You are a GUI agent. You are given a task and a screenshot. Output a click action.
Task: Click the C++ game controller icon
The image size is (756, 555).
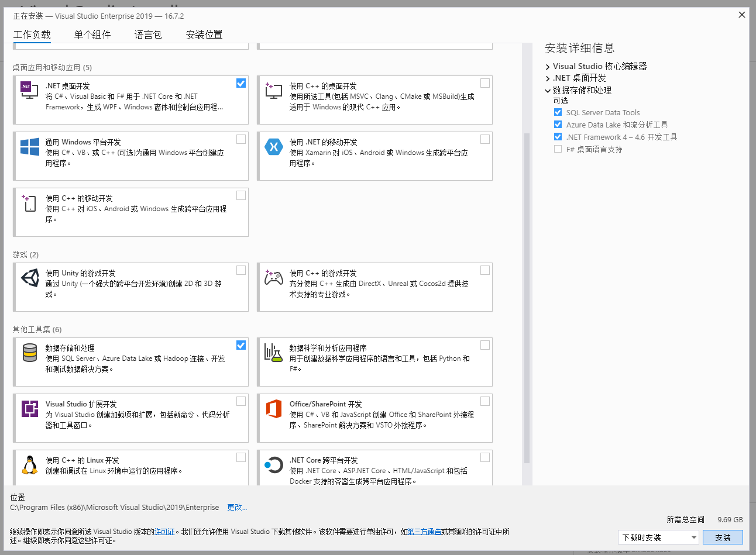[273, 277]
